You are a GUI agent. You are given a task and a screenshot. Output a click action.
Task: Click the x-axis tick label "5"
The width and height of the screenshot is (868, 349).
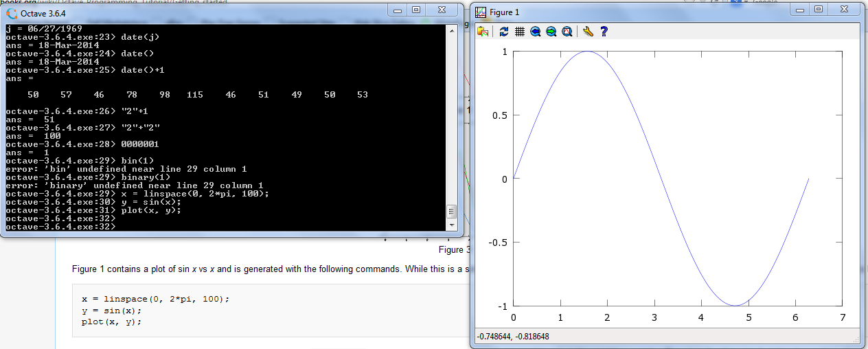(x=749, y=317)
